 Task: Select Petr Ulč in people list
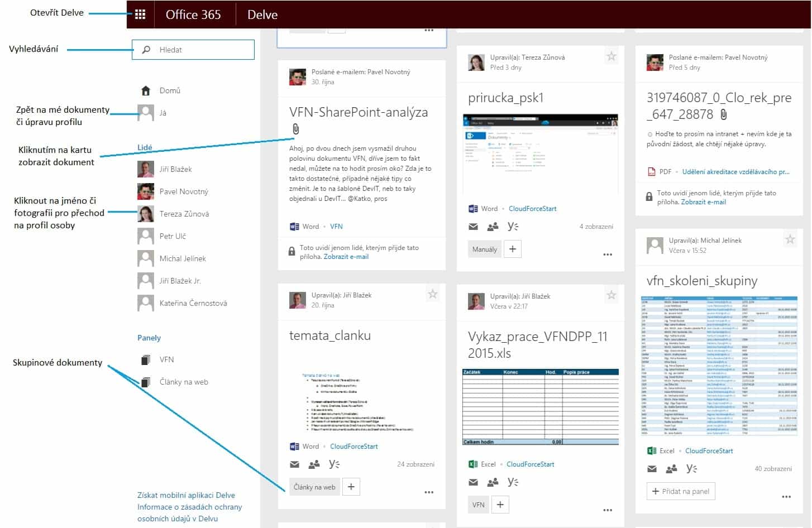click(x=173, y=236)
